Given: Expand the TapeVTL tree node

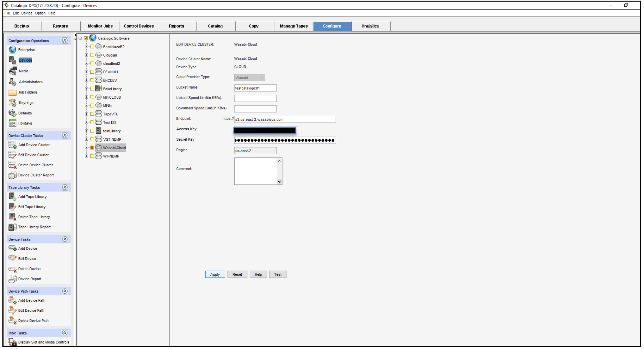Looking at the screenshot, I should pyautogui.click(x=86, y=114).
